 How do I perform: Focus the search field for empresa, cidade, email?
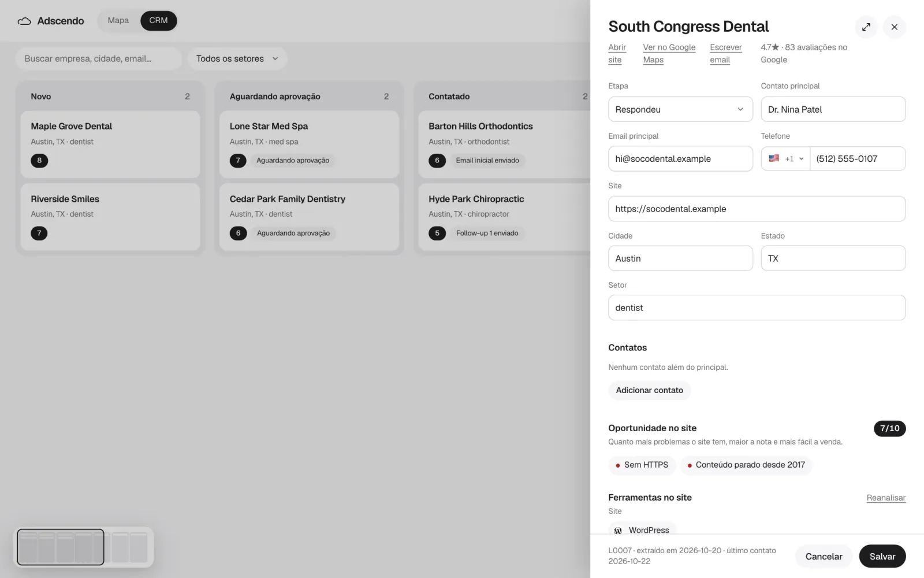coord(99,58)
